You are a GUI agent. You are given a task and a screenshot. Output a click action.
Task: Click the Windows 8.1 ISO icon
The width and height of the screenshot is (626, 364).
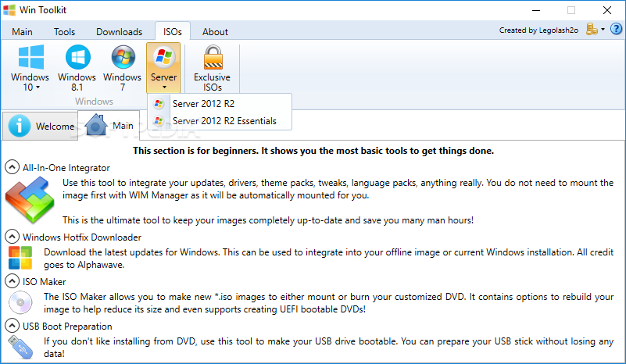[77, 57]
